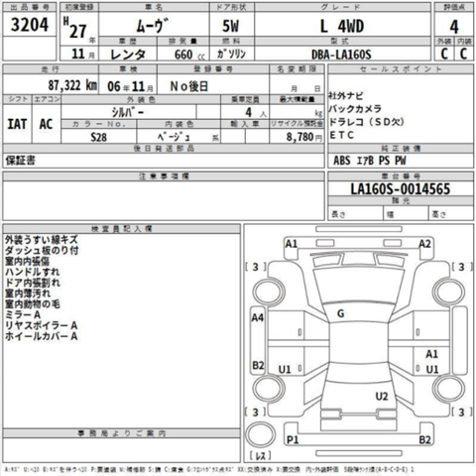Click the mileage value 87,322 km
Image resolution: width=476 pixels, height=476 pixels.
pyautogui.click(x=72, y=85)
